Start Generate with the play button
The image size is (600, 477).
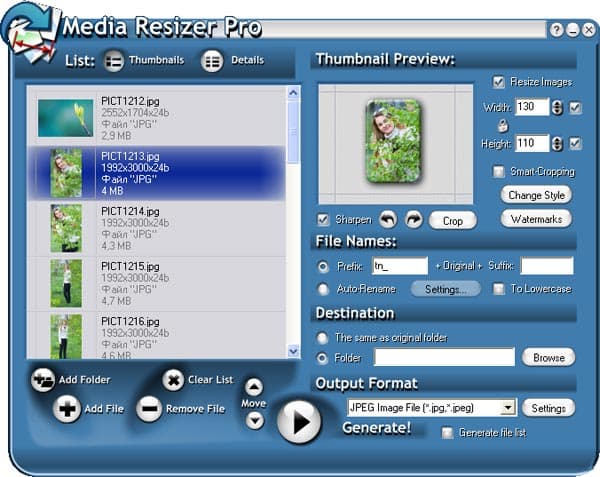pos(300,422)
